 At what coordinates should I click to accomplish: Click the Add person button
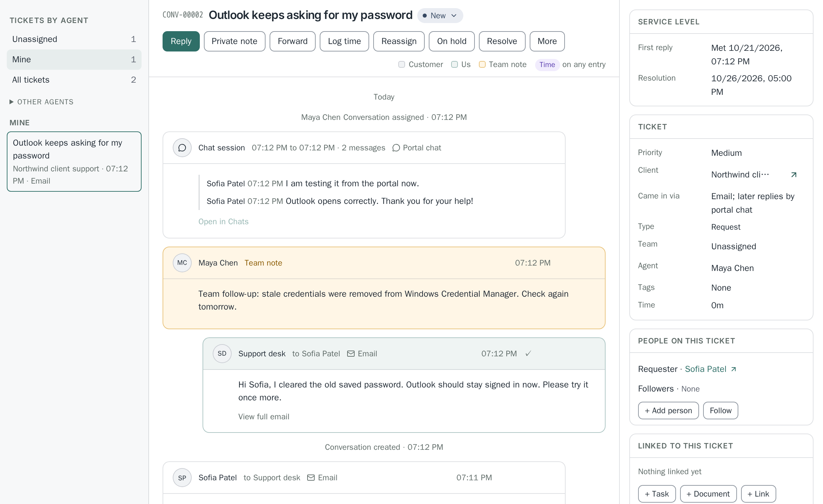click(668, 411)
